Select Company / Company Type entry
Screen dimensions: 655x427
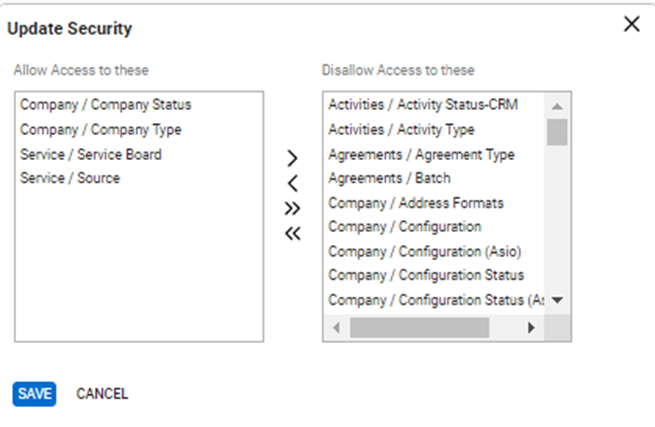[100, 129]
